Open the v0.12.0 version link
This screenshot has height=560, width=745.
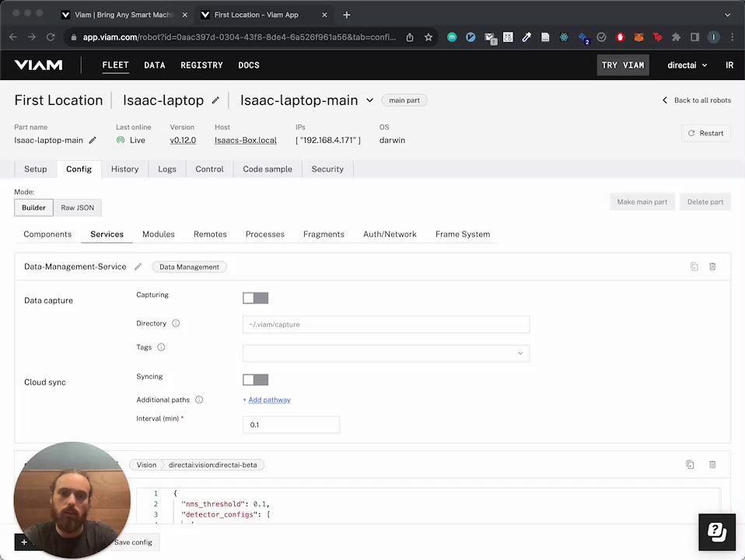click(x=183, y=140)
